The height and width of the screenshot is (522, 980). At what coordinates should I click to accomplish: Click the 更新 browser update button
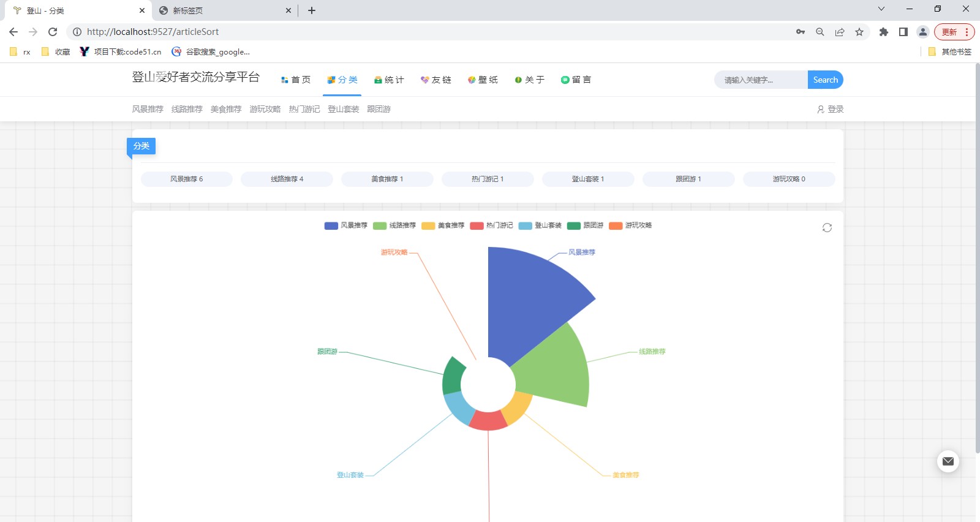(954, 32)
